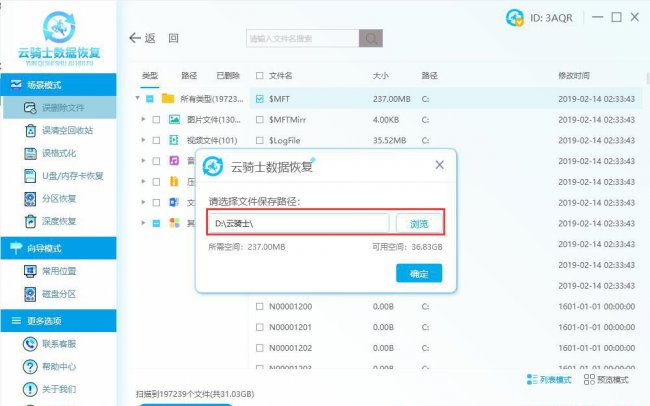Click the search magnifier button

pos(371,39)
